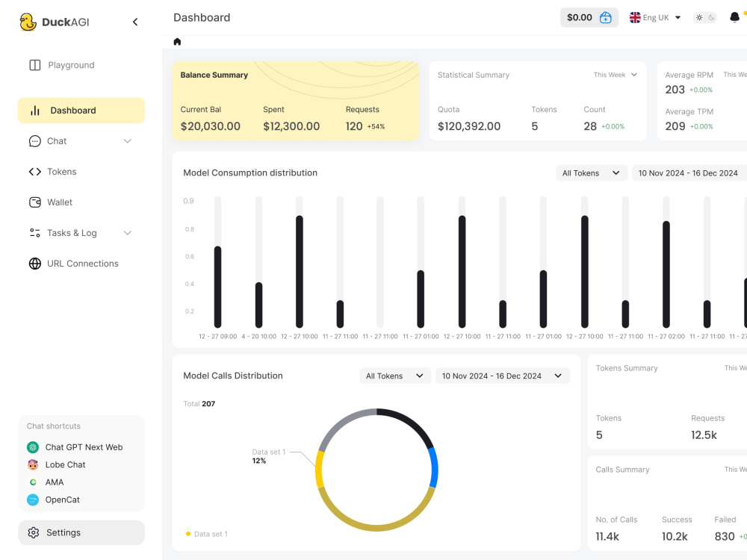Screen dimensions: 747x560
Task: Expand the Chat submenu chevron
Action: pos(127,141)
